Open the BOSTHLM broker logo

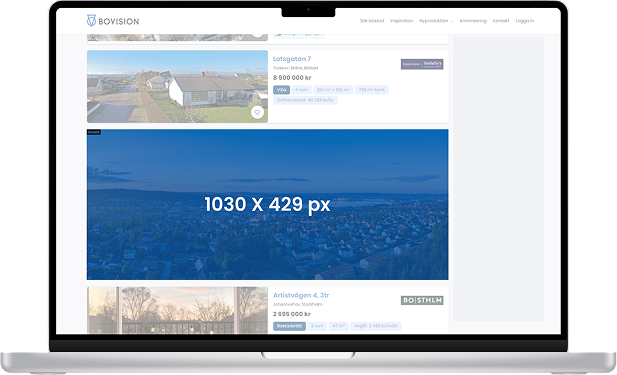(422, 300)
